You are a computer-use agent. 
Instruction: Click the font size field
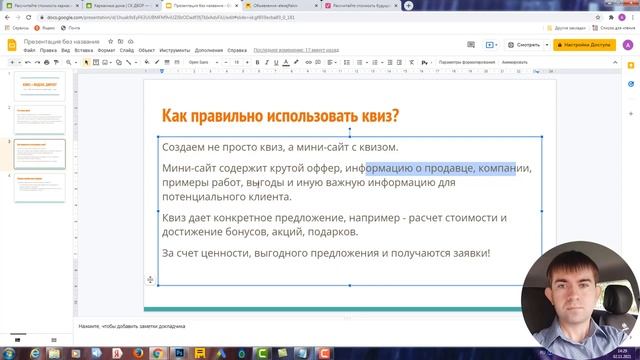click(x=236, y=62)
